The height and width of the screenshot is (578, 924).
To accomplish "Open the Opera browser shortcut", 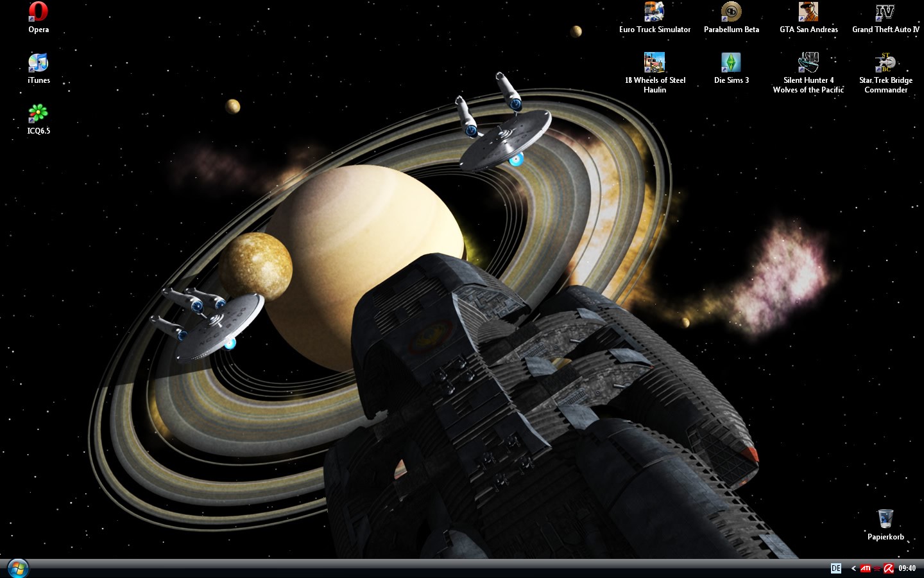I will [x=38, y=12].
